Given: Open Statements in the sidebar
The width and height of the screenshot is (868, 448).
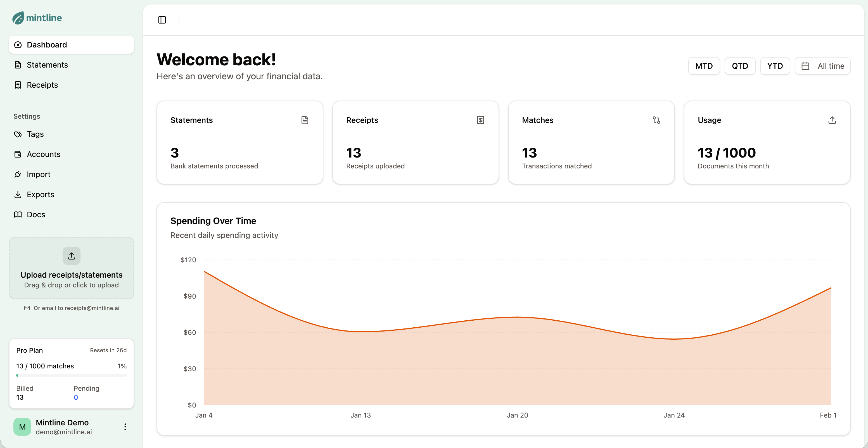Looking at the screenshot, I should click(x=47, y=65).
